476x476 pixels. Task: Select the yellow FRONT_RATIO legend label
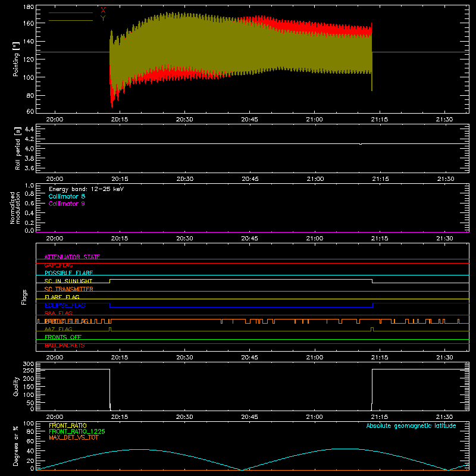pyautogui.click(x=68, y=425)
